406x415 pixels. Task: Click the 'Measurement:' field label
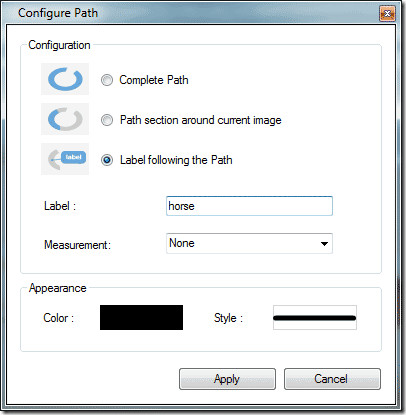pos(77,245)
